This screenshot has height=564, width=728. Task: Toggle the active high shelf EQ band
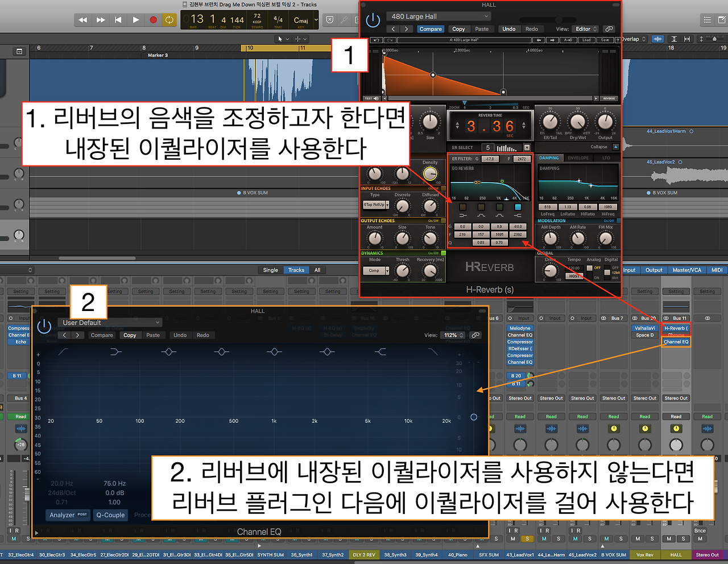[x=518, y=207]
